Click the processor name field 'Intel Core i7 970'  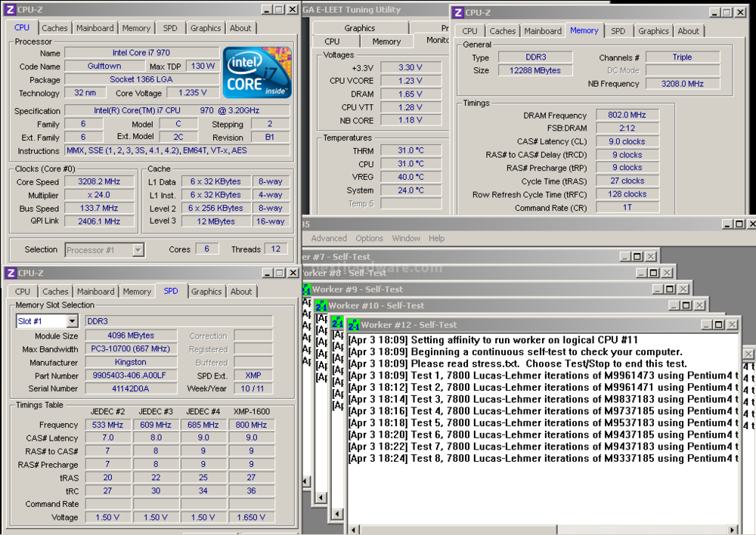tap(141, 53)
